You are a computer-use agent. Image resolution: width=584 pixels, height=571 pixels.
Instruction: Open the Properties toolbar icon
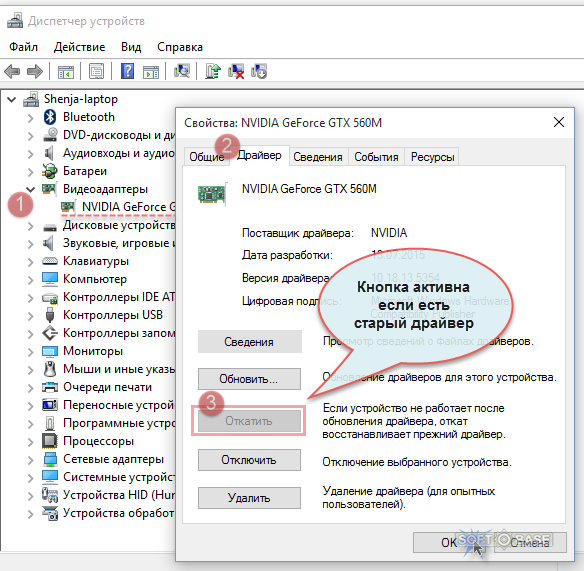tap(96, 71)
